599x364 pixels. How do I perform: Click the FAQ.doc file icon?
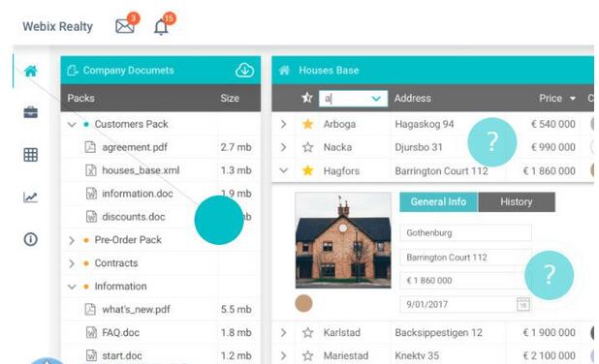91,332
